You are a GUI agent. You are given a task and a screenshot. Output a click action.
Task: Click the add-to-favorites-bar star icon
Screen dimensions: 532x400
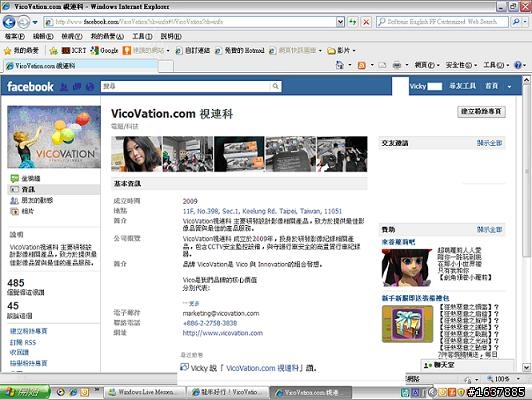(x=53, y=51)
